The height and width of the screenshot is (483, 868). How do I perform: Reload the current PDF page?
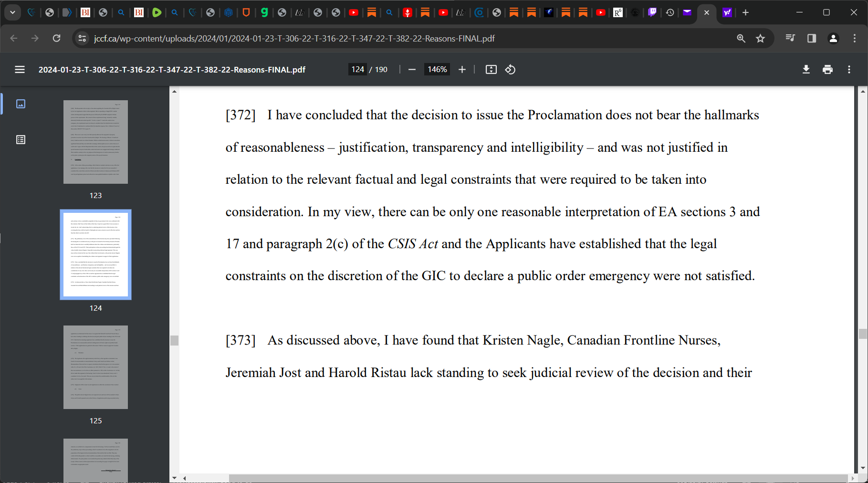coord(56,38)
